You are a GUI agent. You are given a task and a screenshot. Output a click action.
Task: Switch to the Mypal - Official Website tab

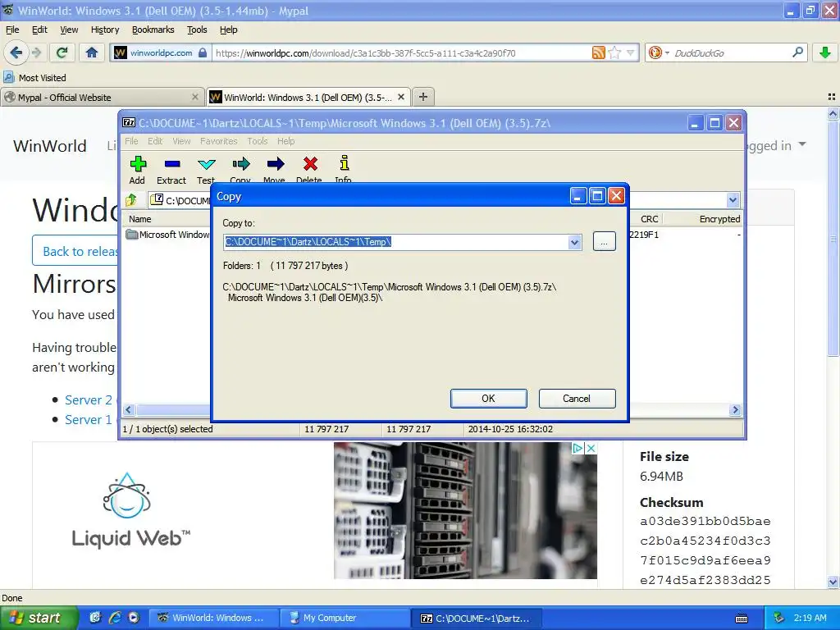[103, 97]
